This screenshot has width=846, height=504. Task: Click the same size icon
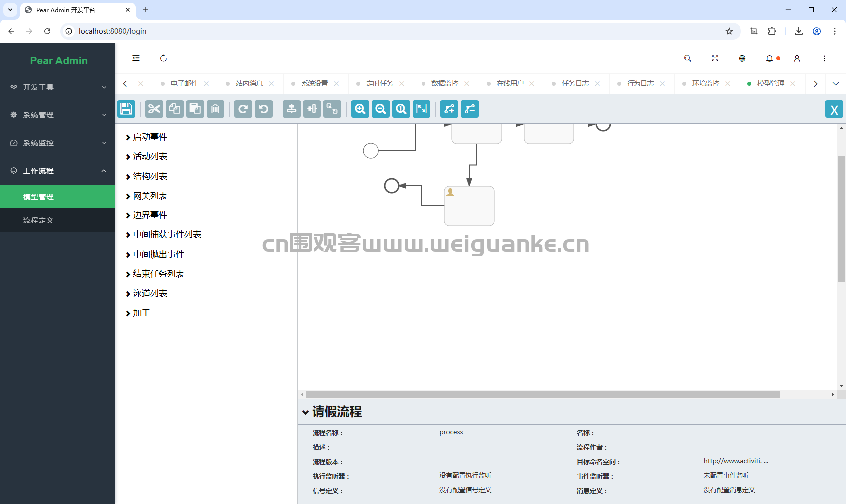[332, 109]
